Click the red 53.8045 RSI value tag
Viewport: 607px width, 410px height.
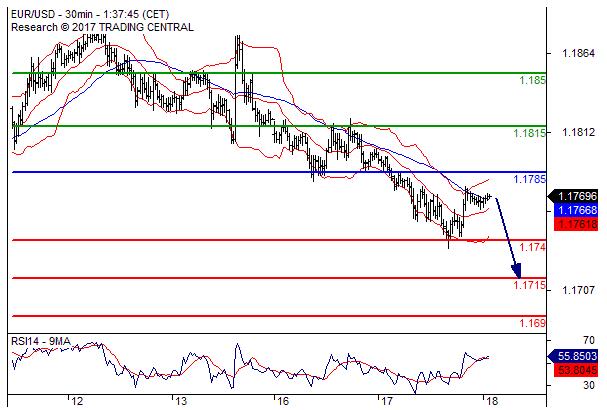(x=576, y=370)
